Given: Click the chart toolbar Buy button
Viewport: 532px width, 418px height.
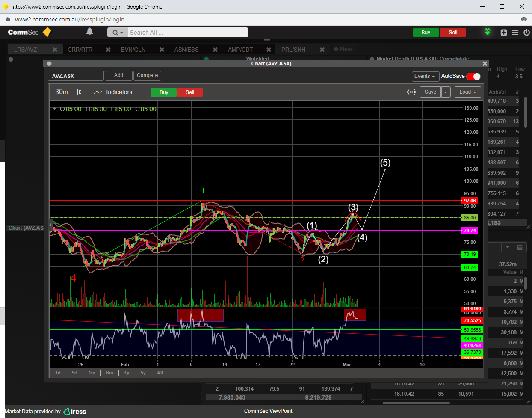Looking at the screenshot, I should [x=164, y=92].
